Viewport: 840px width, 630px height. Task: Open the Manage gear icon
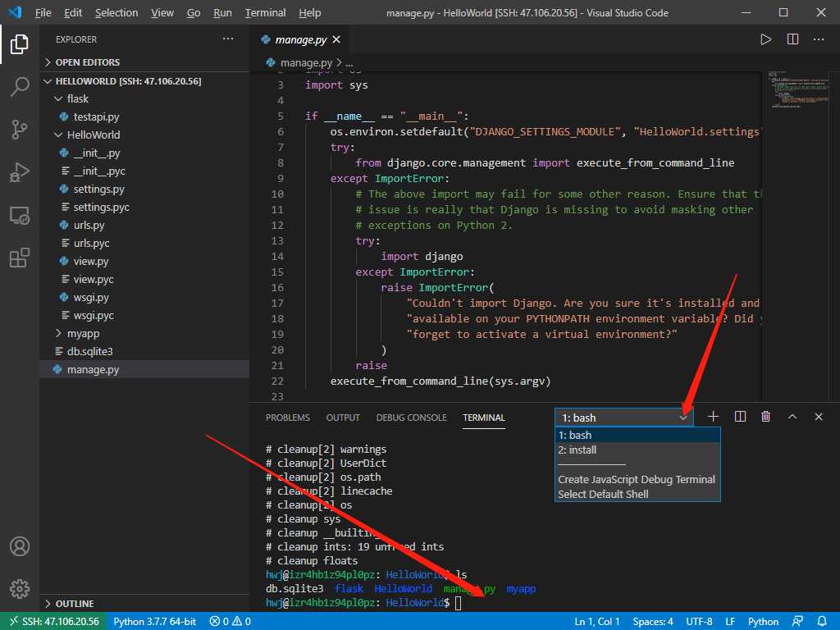tap(20, 589)
